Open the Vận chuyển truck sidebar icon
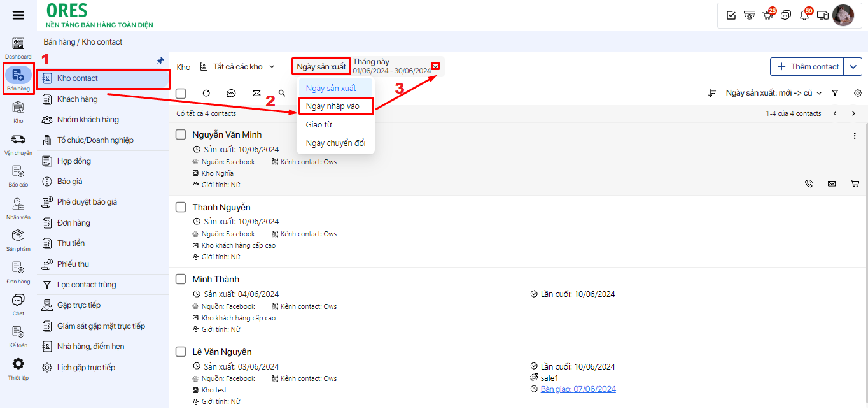Viewport: 868px width, 409px height. tap(18, 140)
